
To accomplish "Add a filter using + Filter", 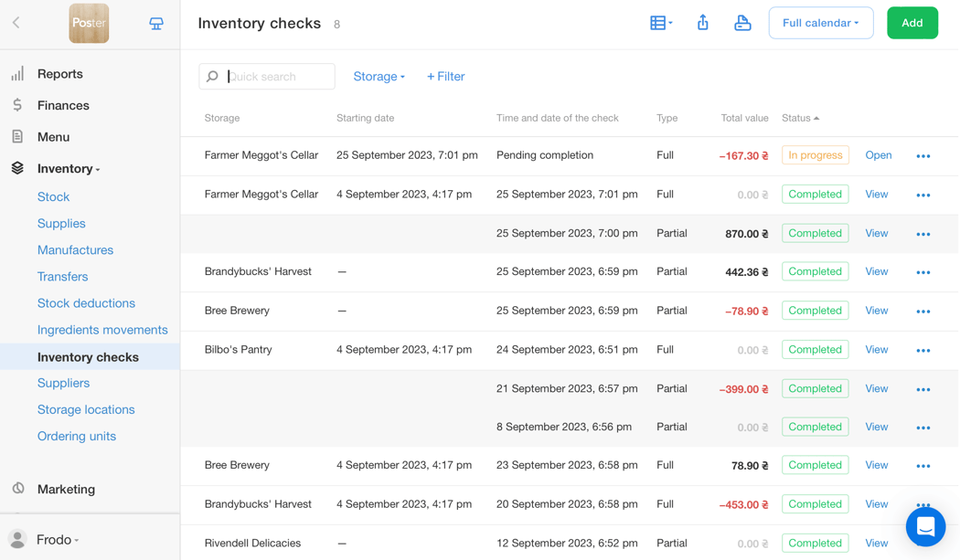I will click(445, 77).
